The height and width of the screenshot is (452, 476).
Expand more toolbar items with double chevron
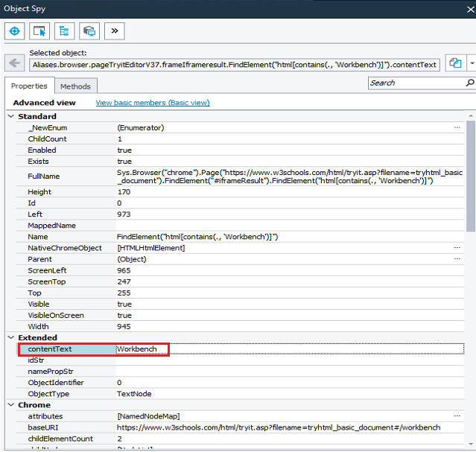click(x=114, y=31)
